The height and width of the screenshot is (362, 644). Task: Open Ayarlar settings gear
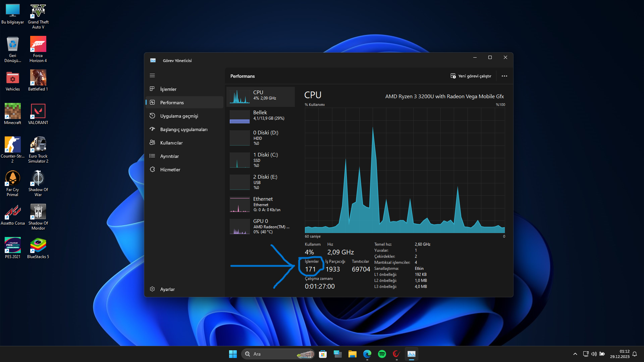[152, 289]
